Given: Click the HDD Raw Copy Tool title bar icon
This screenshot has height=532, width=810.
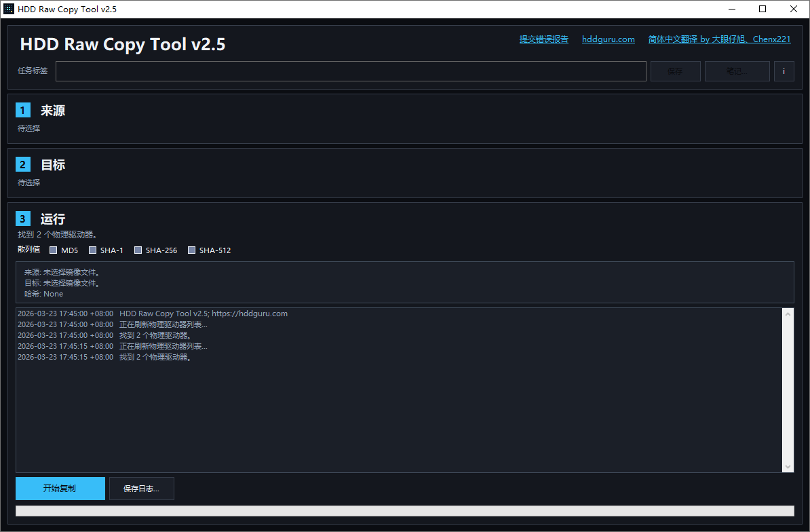Looking at the screenshot, I should click(8, 9).
